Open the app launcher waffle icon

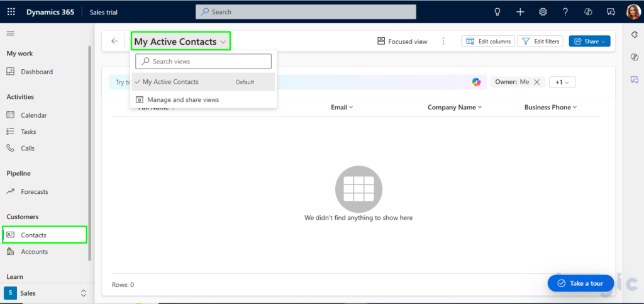click(x=11, y=12)
